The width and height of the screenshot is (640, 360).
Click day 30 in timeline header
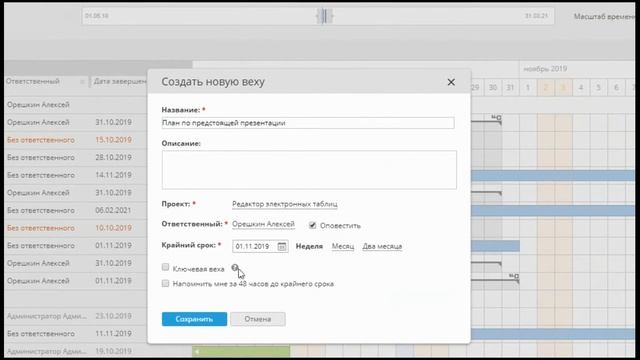tap(493, 87)
